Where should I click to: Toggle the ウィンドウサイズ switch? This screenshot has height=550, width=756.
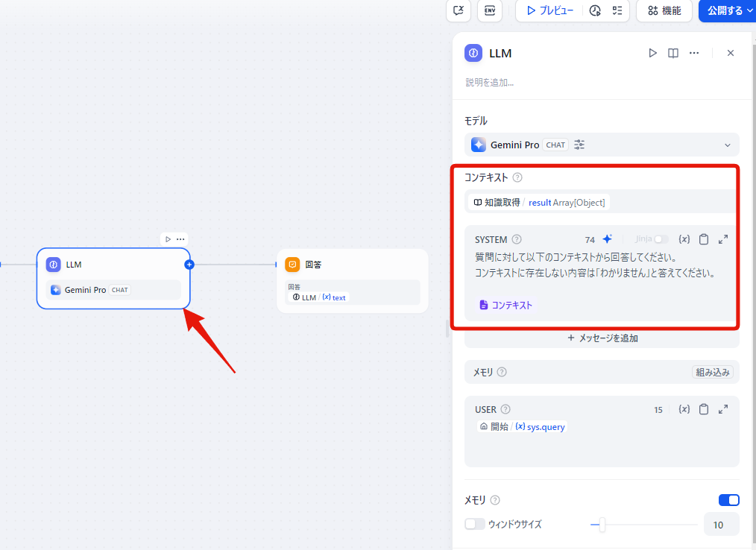[474, 524]
